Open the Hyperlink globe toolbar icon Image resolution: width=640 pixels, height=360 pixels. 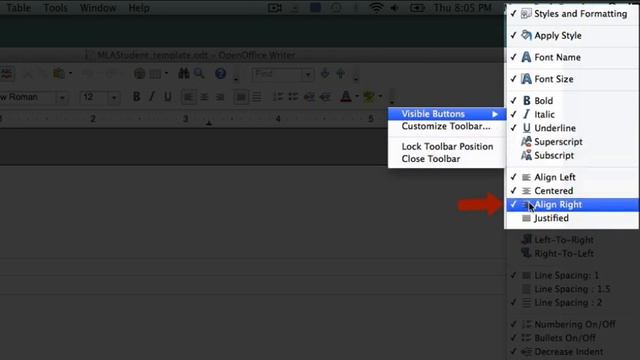coord(139,73)
